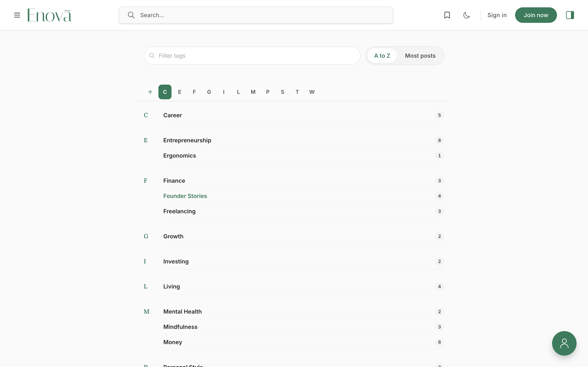This screenshot has width=588, height=367.
Task: Toggle the sidebar panel icon
Action: (x=570, y=15)
